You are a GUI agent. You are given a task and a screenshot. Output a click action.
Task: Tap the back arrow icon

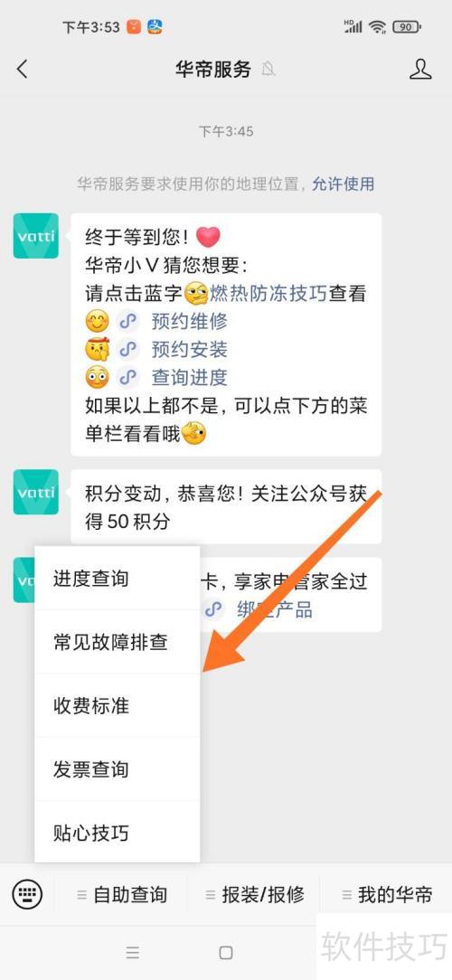[23, 69]
